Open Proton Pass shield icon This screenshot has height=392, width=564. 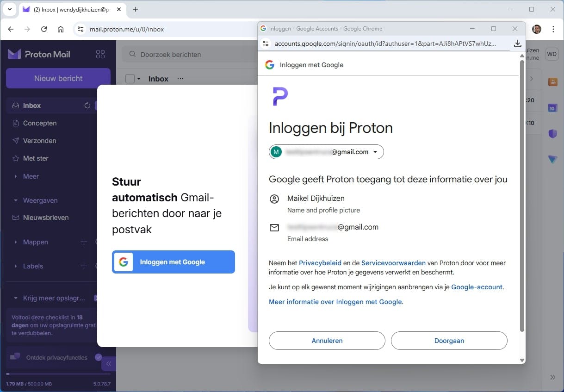pyautogui.click(x=552, y=133)
